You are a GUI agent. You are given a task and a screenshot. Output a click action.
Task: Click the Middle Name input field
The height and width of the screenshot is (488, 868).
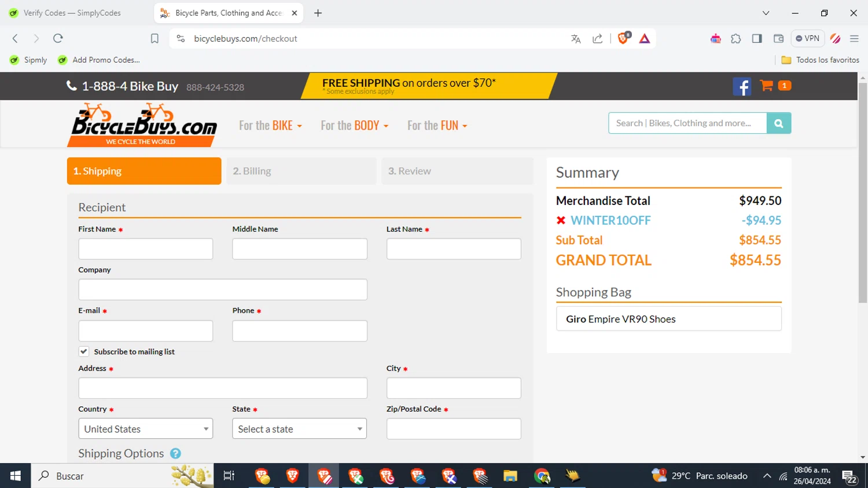[x=300, y=249]
